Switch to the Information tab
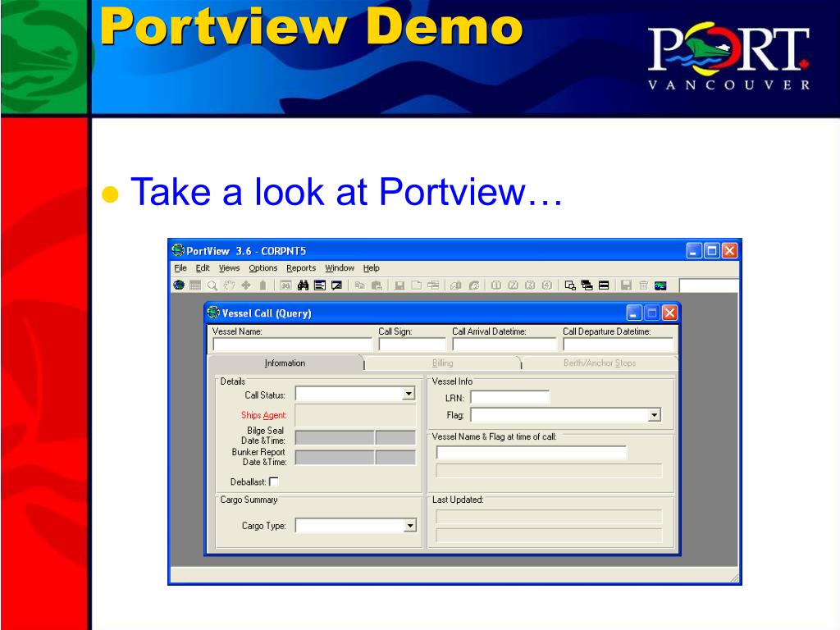The image size is (840, 630). (285, 363)
